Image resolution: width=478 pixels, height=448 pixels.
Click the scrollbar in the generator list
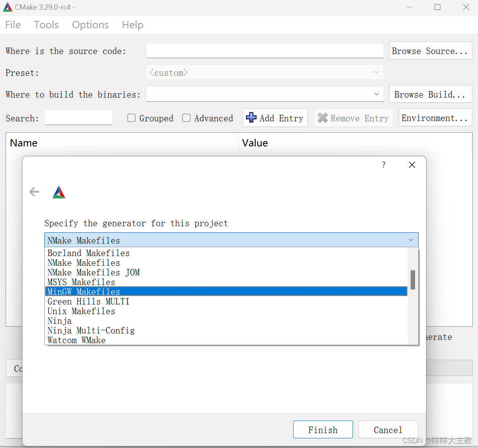[413, 279]
